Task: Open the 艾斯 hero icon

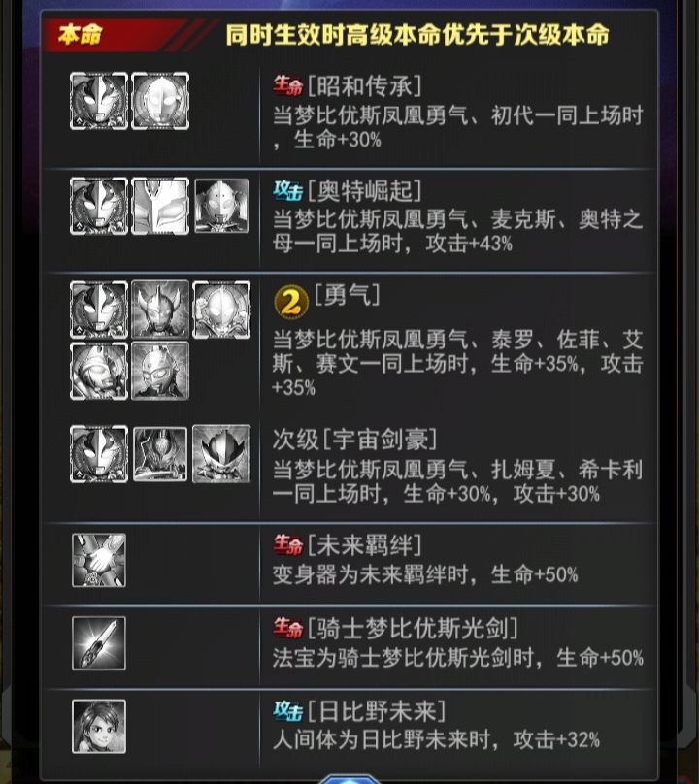Action: (99, 371)
